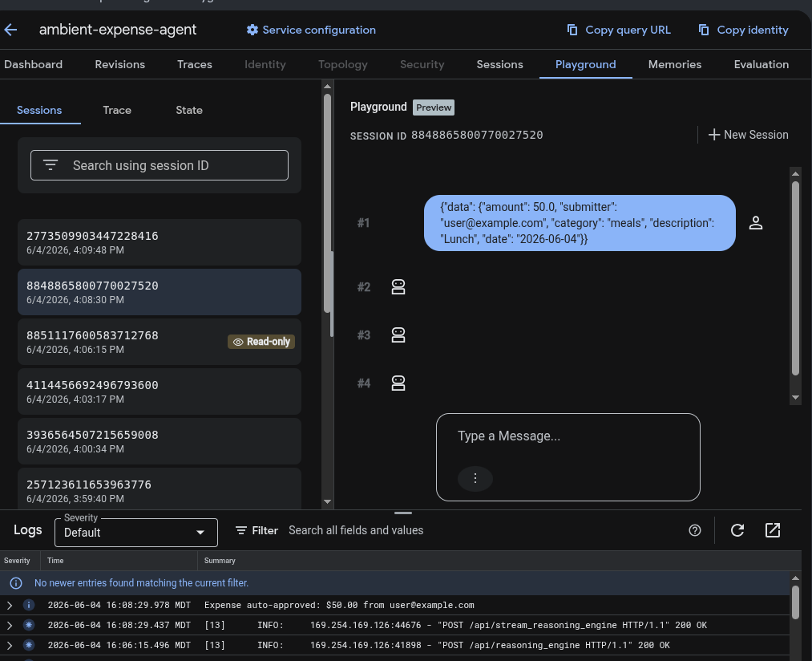Click chat panel scroll-down arrow

tap(795, 398)
